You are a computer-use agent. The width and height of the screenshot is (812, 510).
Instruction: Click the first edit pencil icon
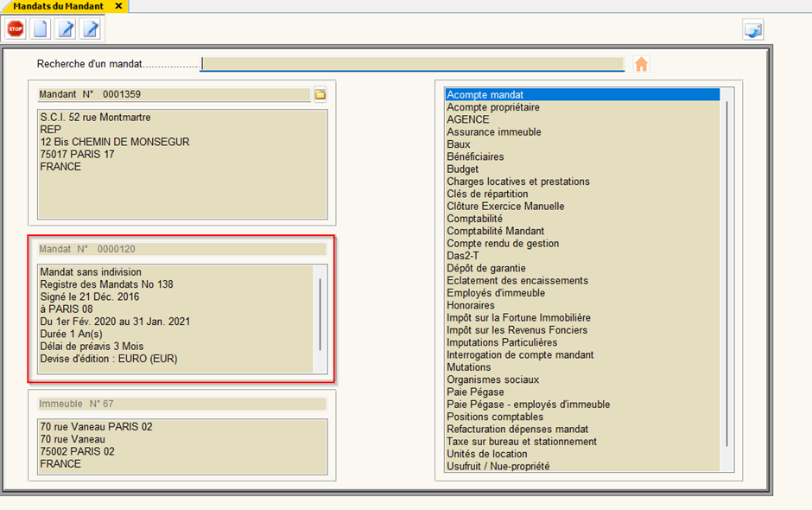coord(66,29)
